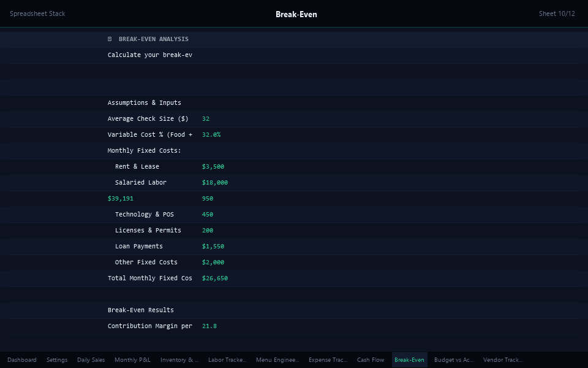The image size is (588, 368).
Task: Select the Average Check Size value 32
Action: point(206,118)
